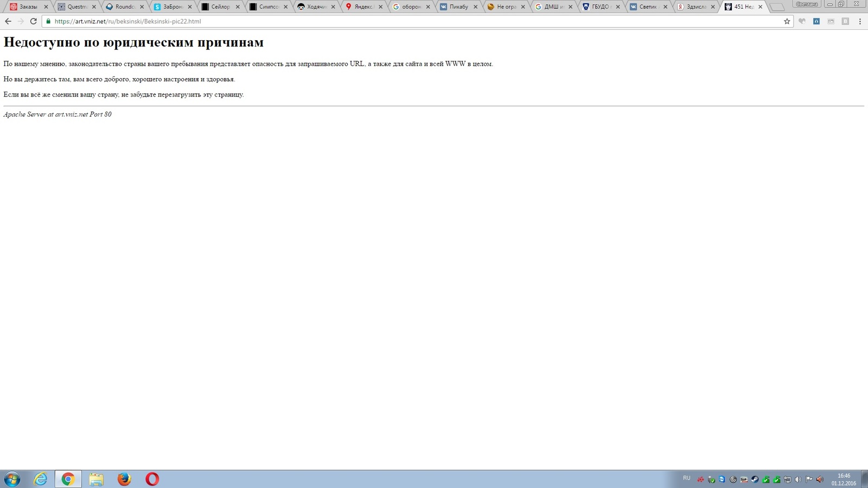868x488 pixels.
Task: Close the Заказы tab
Action: point(46,7)
